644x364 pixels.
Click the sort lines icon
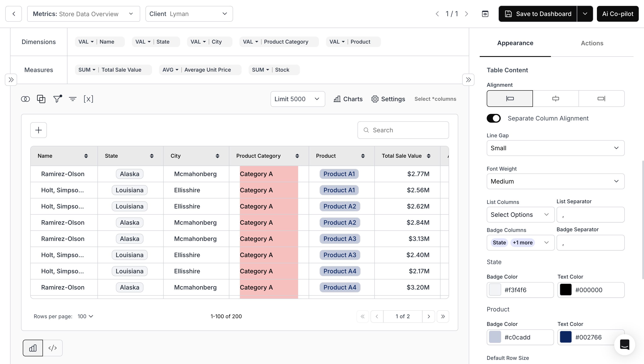tap(73, 99)
